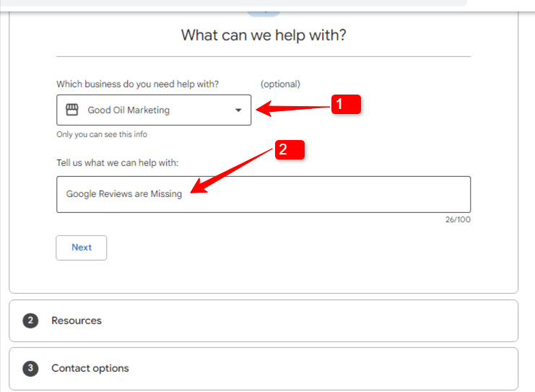Screen dimensions: 535x392
Task: Click the red arrow pointing at the dropdown
Action: [292, 108]
